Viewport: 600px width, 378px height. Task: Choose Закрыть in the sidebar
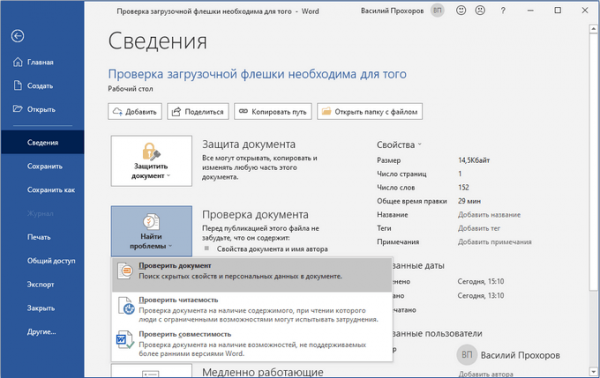point(42,308)
